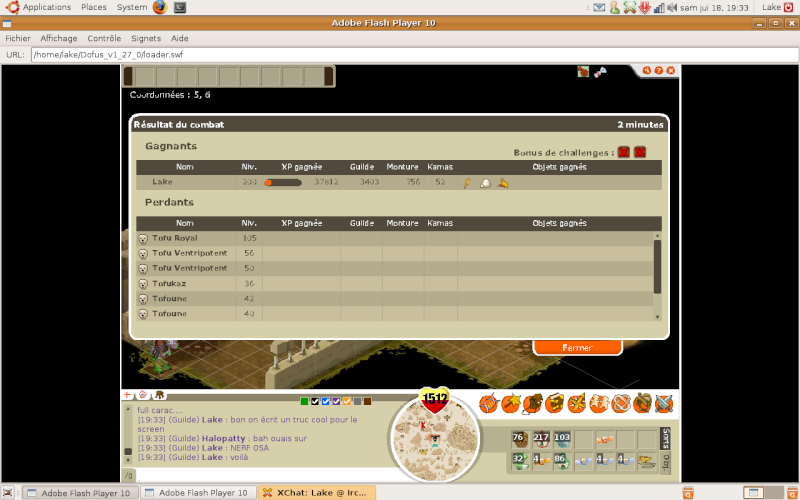This screenshot has width=800, height=500.
Task: Click the red bug icon in game header
Action: (x=583, y=71)
